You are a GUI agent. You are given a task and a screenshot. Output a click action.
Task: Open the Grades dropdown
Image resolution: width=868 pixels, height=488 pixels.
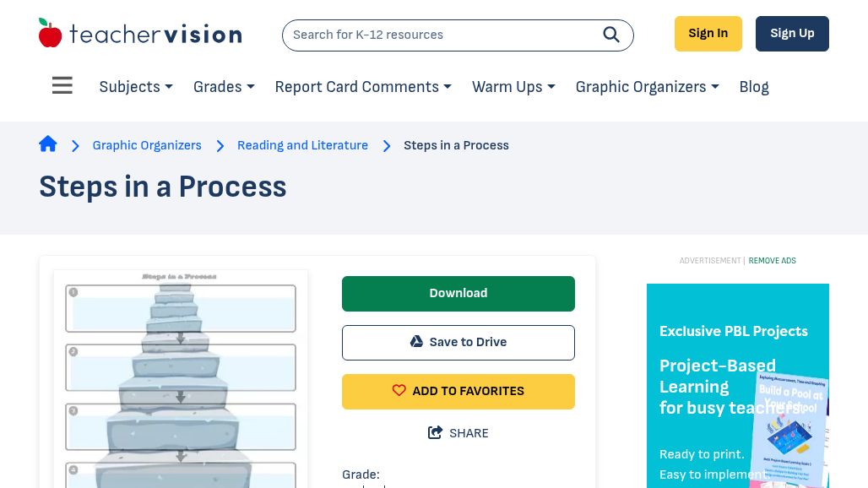coord(224,87)
